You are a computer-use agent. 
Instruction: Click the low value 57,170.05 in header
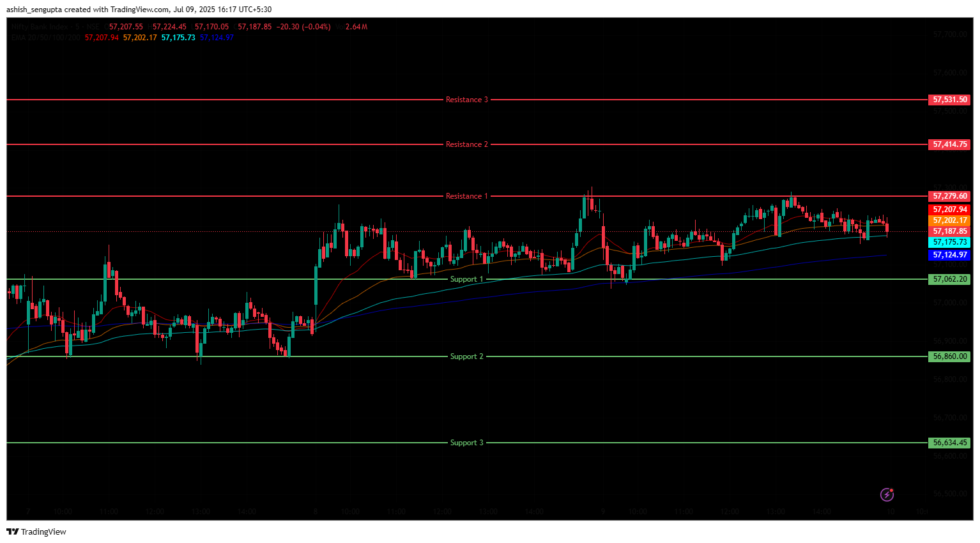[211, 27]
